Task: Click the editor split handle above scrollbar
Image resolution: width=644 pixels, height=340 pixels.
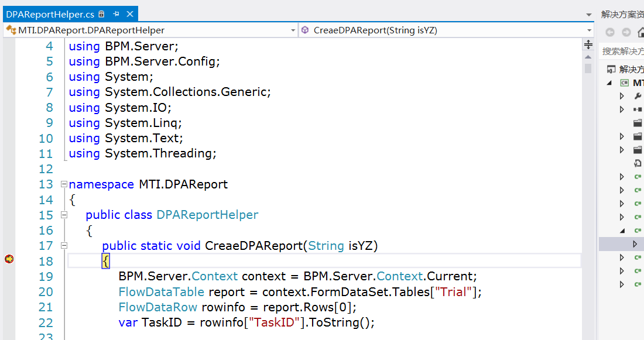Action: pos(588,44)
